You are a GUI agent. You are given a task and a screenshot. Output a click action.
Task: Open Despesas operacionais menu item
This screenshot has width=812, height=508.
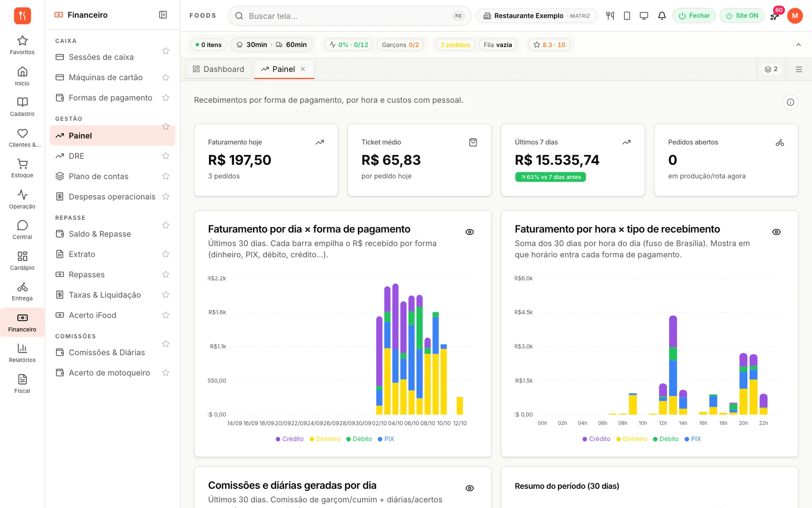(112, 197)
